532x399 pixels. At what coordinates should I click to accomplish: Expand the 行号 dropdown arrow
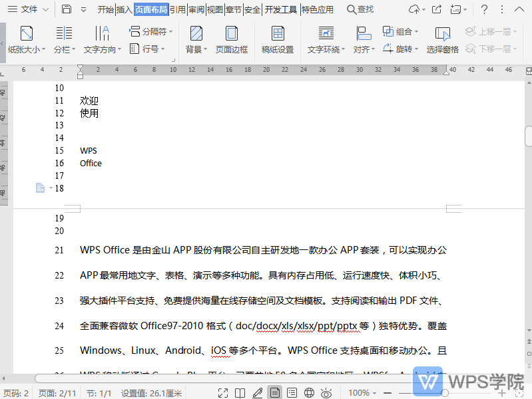click(x=163, y=49)
